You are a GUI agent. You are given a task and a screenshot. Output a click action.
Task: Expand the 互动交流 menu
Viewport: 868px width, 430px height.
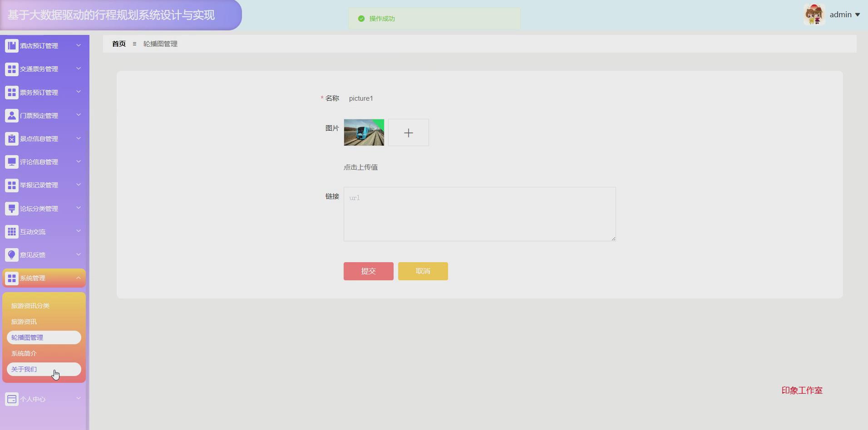79,231
